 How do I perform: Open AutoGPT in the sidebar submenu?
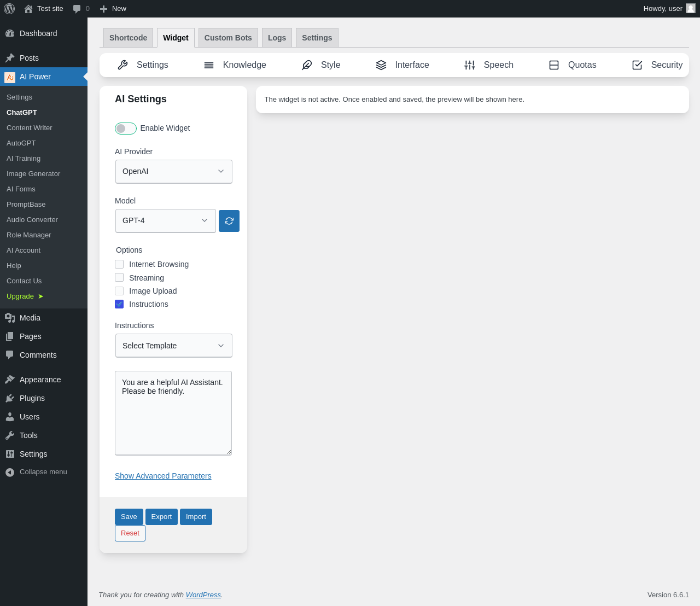[x=21, y=143]
